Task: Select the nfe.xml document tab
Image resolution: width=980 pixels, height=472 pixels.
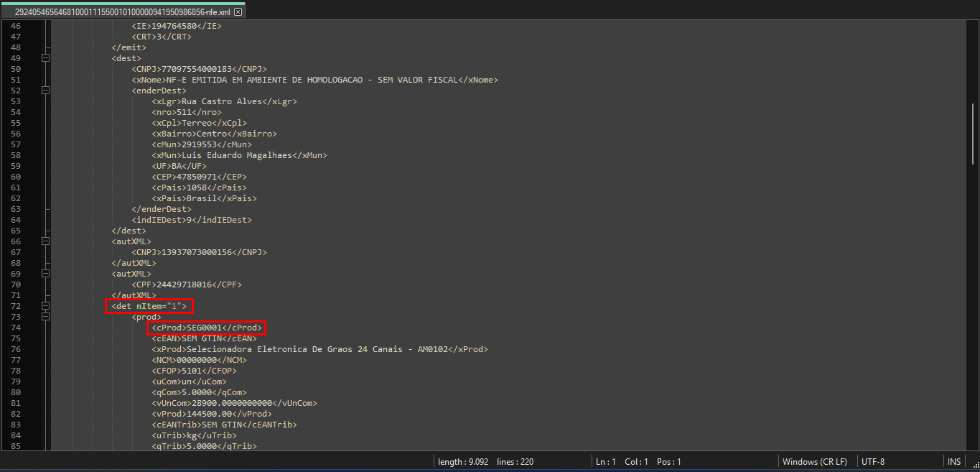Action: coord(122,12)
